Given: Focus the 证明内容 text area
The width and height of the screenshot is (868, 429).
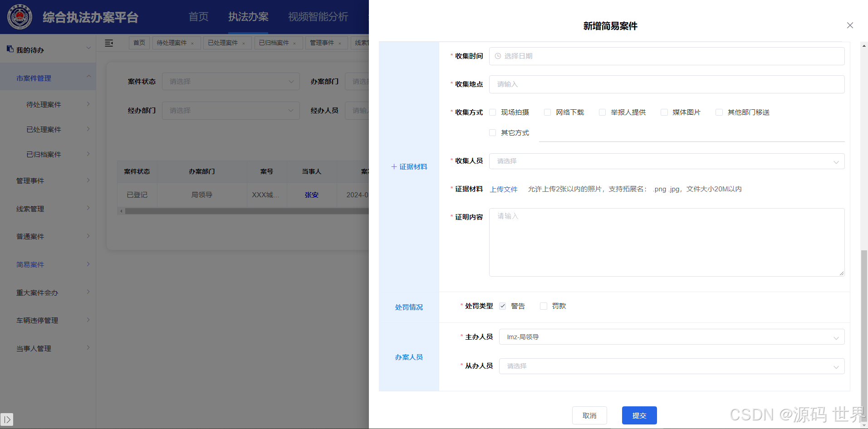Looking at the screenshot, I should [667, 242].
